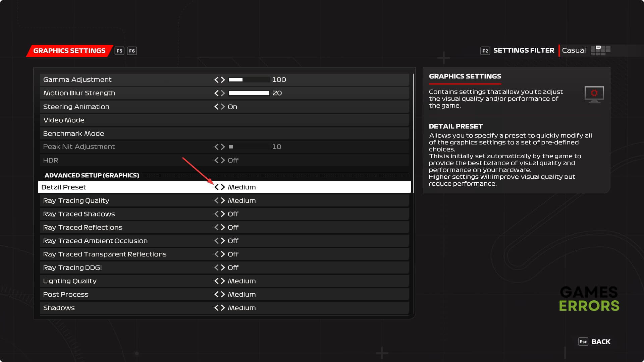Increase Lighting Quality with right arrow
Image resolution: width=644 pixels, height=362 pixels.
(x=223, y=281)
